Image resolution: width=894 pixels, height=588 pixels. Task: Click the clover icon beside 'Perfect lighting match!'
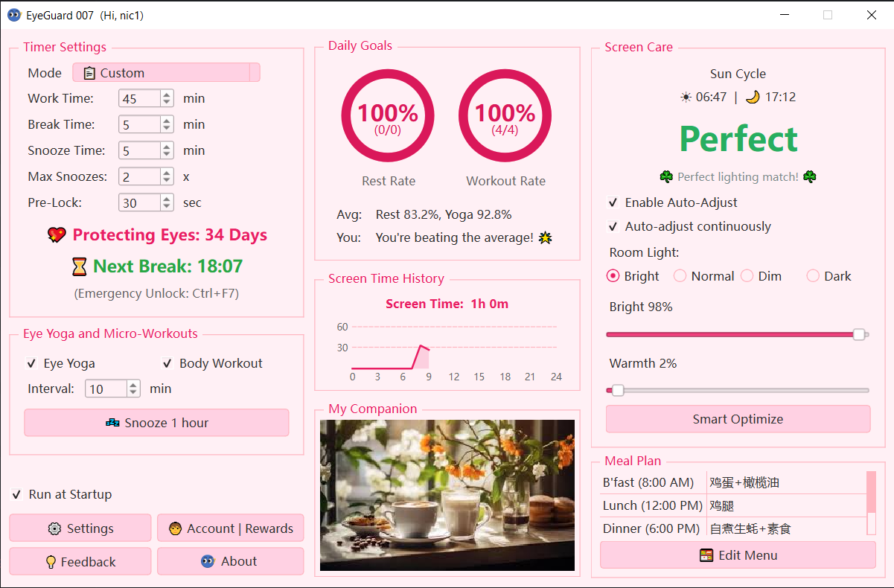pos(666,177)
